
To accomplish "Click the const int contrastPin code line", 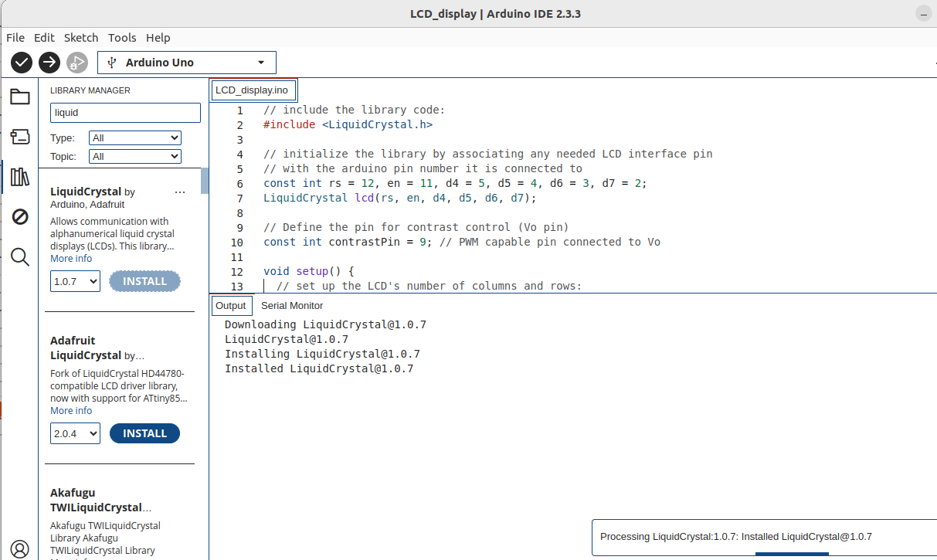I will point(462,242).
